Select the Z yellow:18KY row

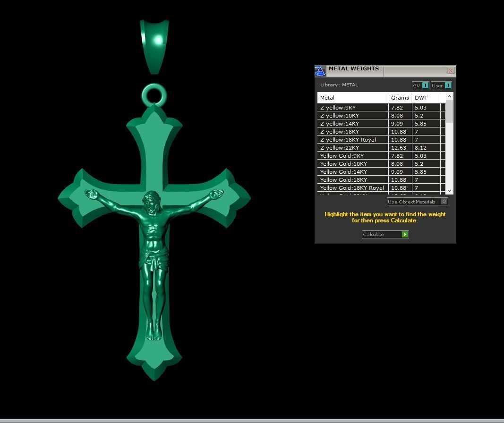click(x=381, y=132)
